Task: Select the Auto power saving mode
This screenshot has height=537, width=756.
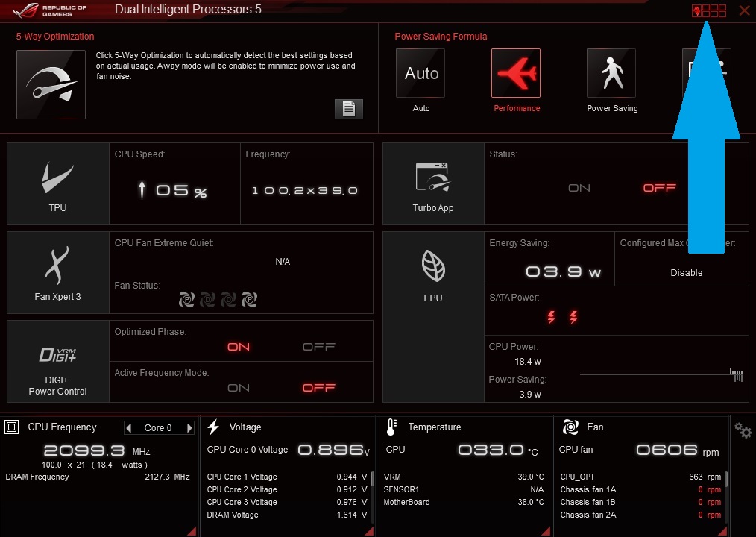Action: pos(420,73)
